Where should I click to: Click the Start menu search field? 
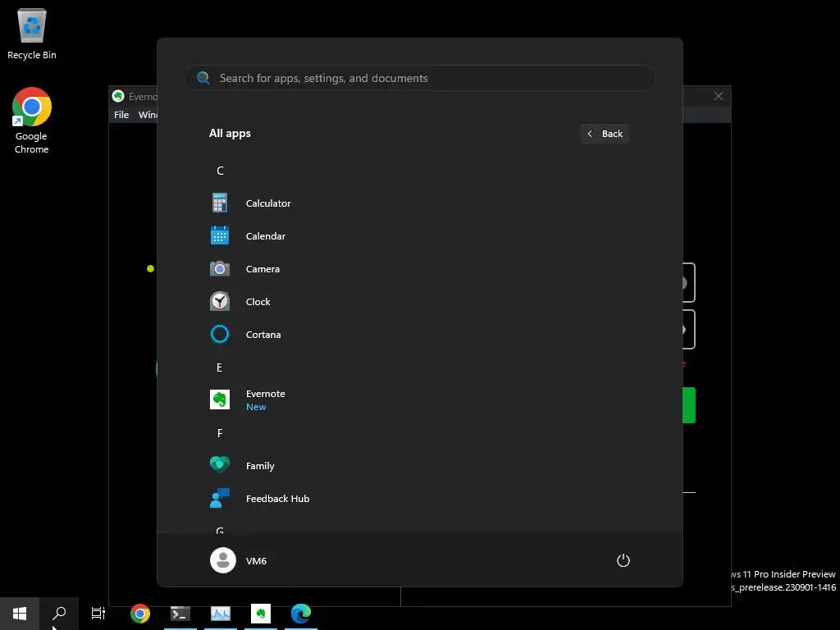click(x=420, y=78)
